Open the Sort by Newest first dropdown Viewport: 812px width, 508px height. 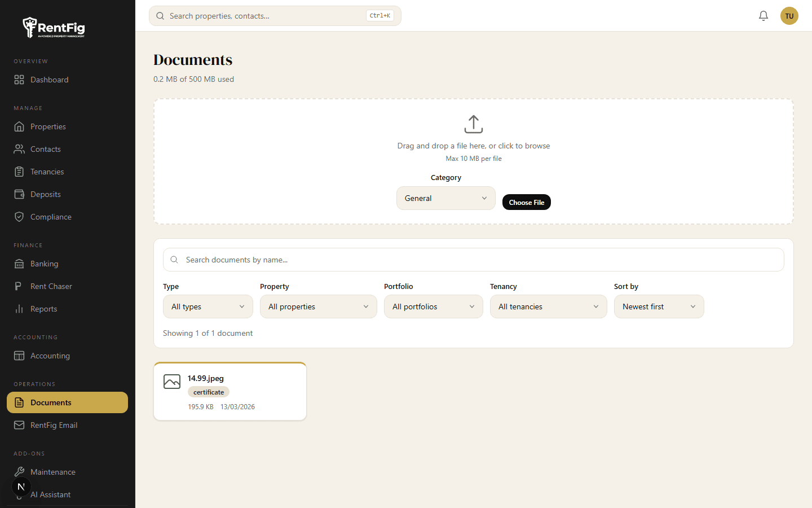click(x=659, y=306)
